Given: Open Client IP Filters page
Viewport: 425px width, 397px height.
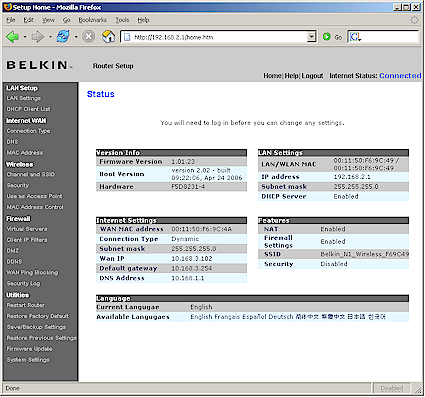Looking at the screenshot, I should [27, 240].
